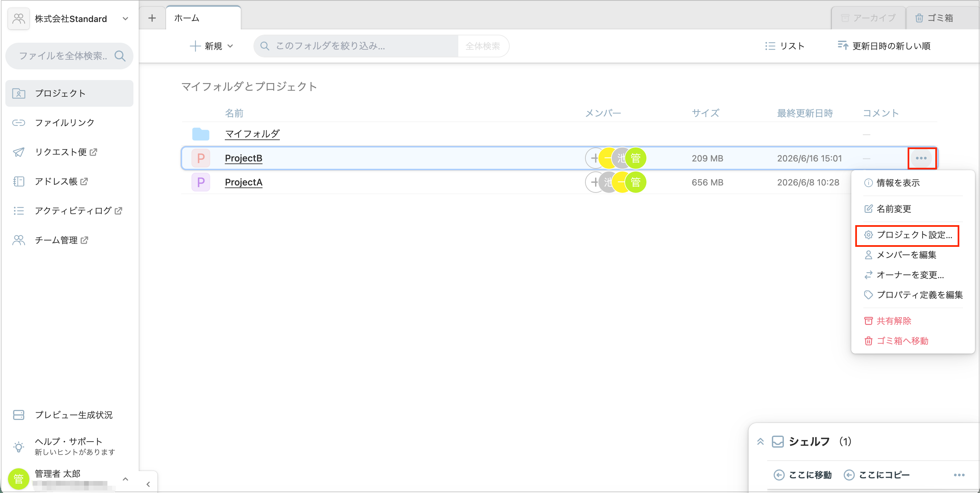Click the このフォルダを絞り込み filter field
The image size is (980, 493).
(x=356, y=46)
